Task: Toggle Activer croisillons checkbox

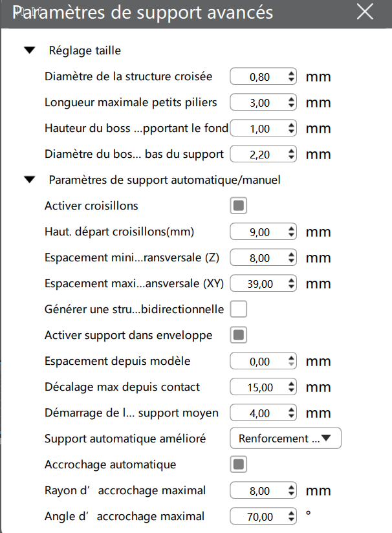Action: tap(239, 206)
